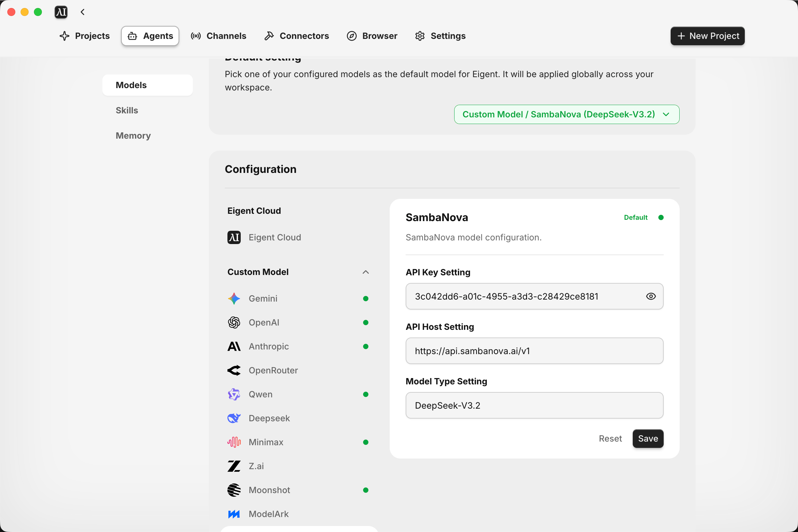Image resolution: width=798 pixels, height=532 pixels.
Task: Select the Minimax waveform icon
Action: click(234, 442)
